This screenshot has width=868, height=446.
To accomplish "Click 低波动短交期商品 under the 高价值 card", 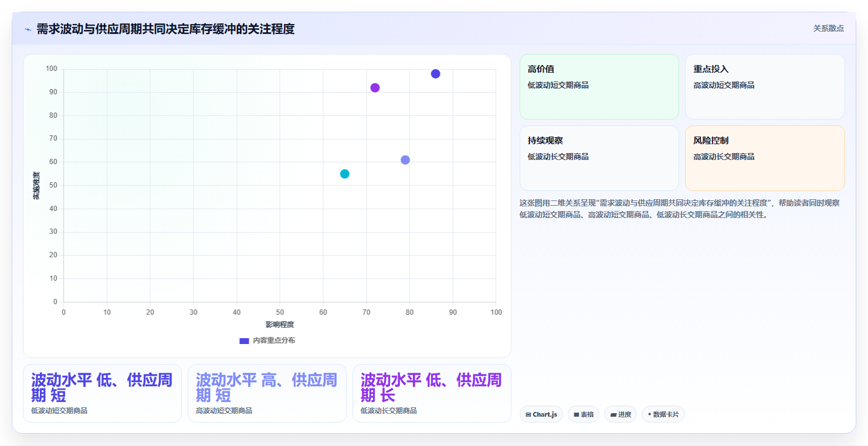I will 558,85.
